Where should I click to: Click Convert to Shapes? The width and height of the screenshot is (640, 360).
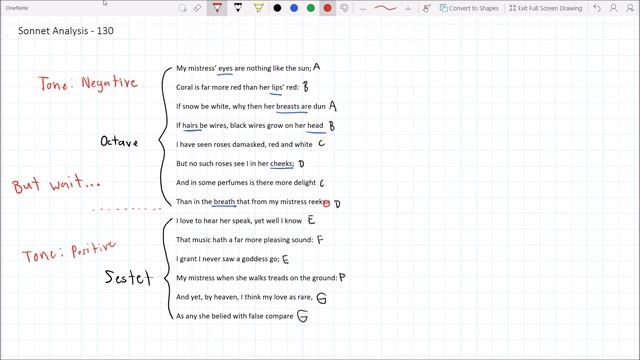[x=469, y=8]
